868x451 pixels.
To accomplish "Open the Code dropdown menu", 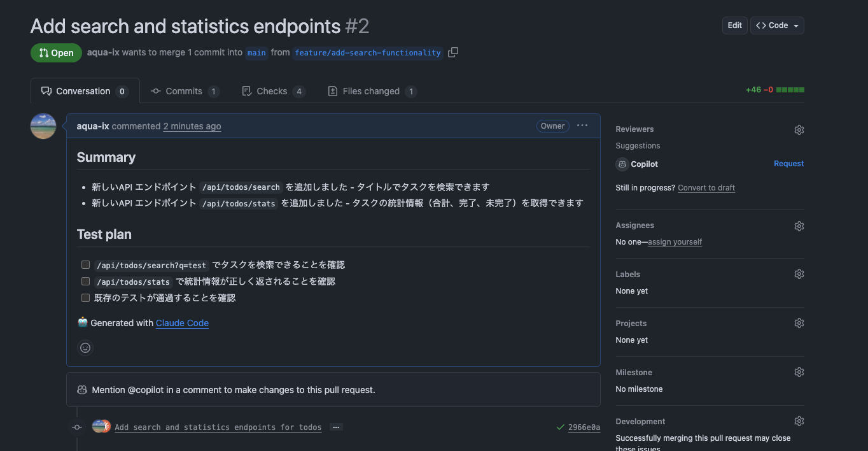I will (x=777, y=25).
